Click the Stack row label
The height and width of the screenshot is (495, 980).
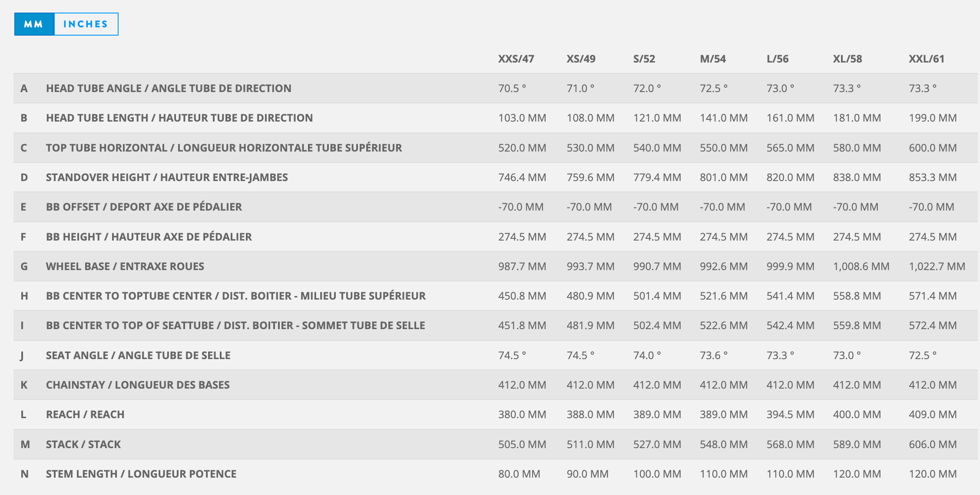tap(83, 445)
